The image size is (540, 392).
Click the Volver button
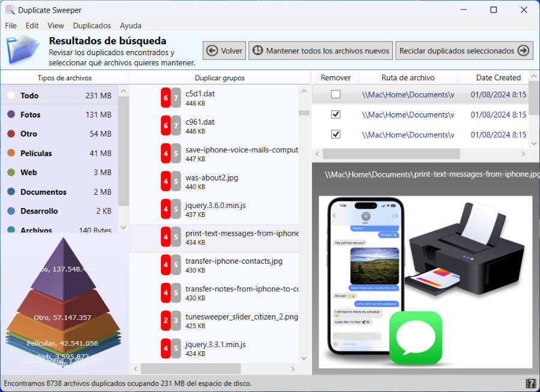coord(224,51)
